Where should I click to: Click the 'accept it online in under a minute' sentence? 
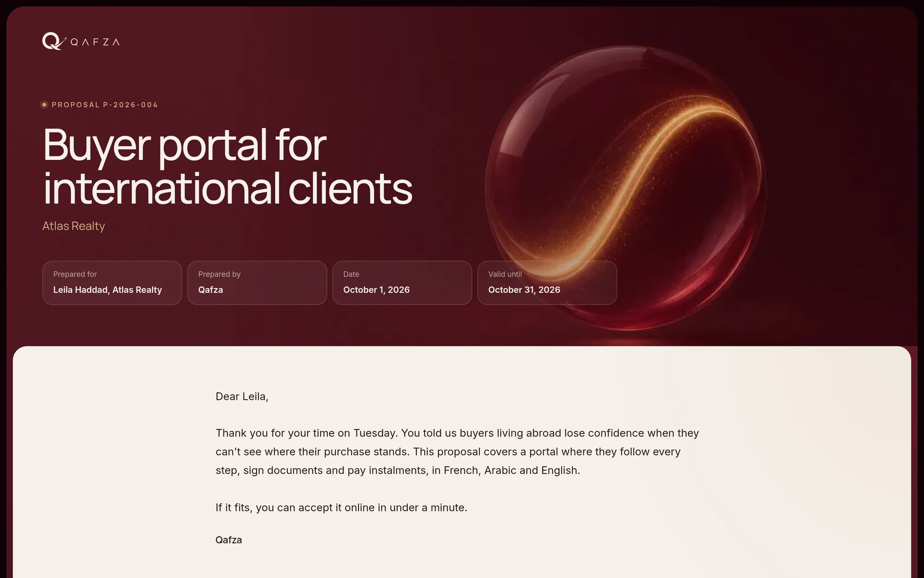(x=341, y=507)
